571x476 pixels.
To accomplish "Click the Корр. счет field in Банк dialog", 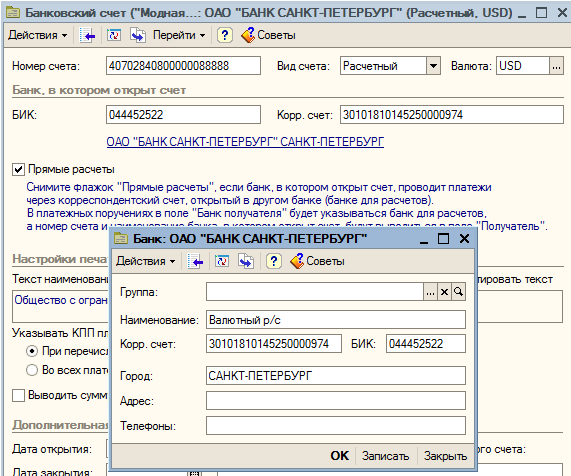I will point(274,343).
